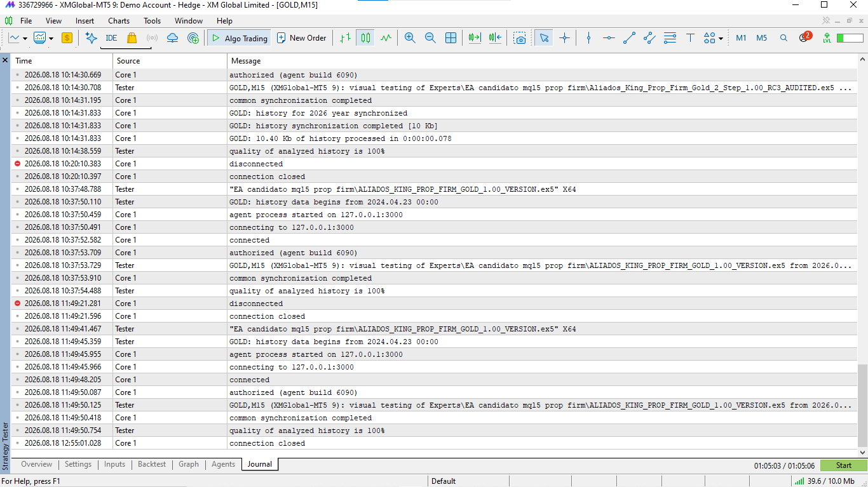This screenshot has height=487, width=868.
Task: Open the File menu
Action: click(x=26, y=21)
